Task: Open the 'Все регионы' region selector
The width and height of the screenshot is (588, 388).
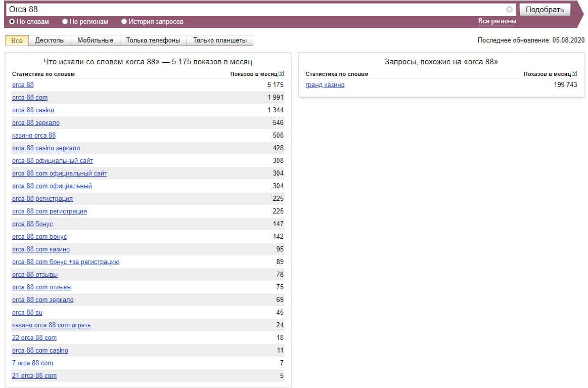Action: click(x=497, y=21)
